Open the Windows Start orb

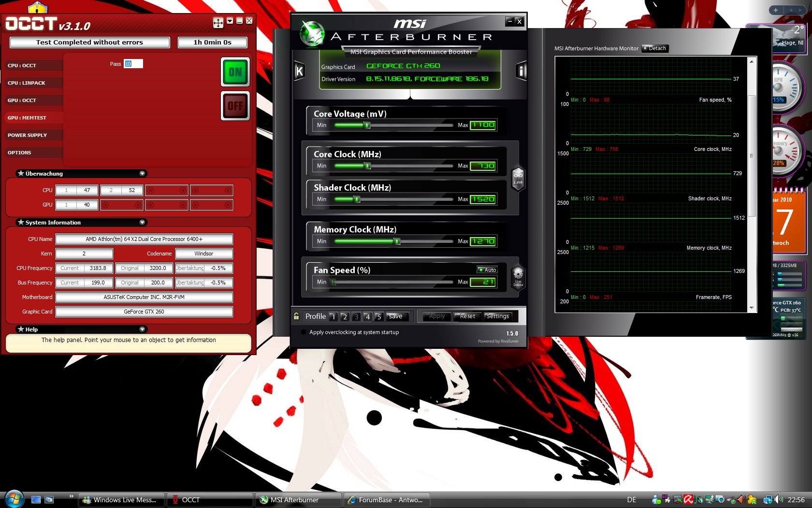point(14,499)
